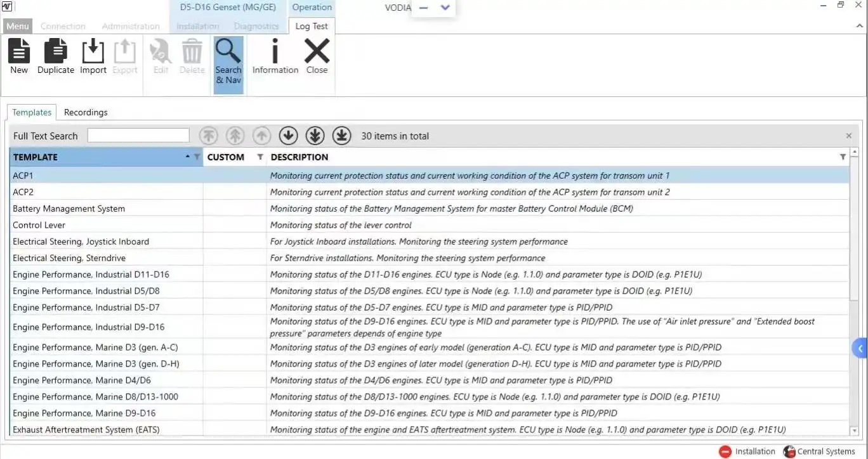Select Engine Performance, Industrial D5-D7

pos(430,307)
